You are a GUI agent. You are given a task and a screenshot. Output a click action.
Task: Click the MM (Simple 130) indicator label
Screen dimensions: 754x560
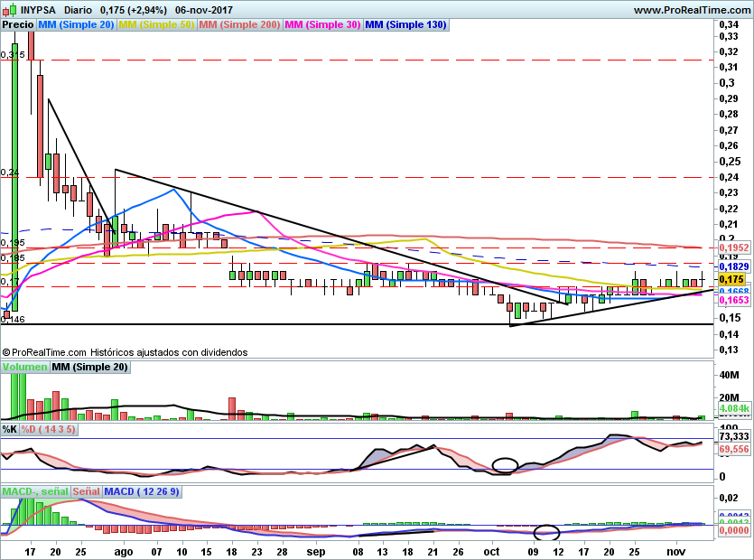click(405, 25)
